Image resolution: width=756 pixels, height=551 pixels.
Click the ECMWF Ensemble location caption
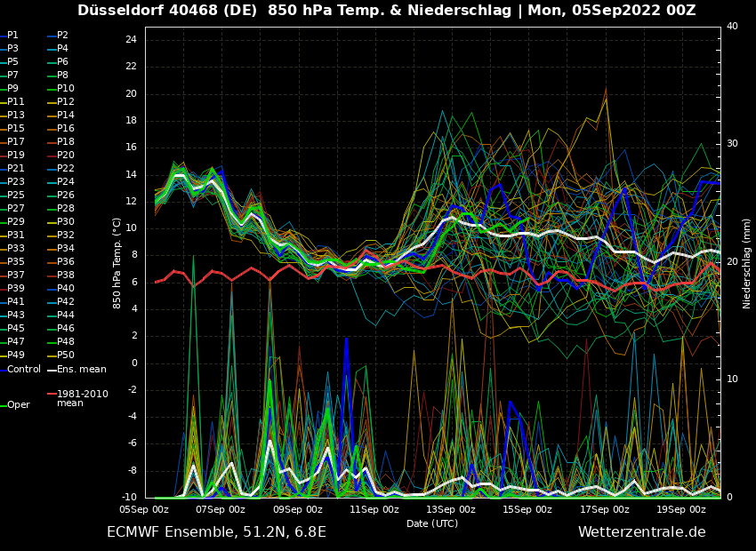216,532
